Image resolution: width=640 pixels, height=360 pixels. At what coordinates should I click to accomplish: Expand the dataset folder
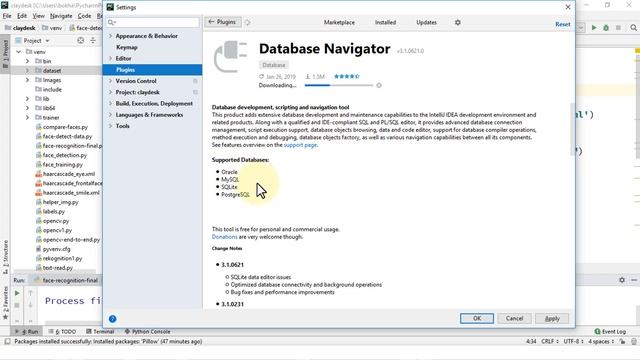pos(27,70)
